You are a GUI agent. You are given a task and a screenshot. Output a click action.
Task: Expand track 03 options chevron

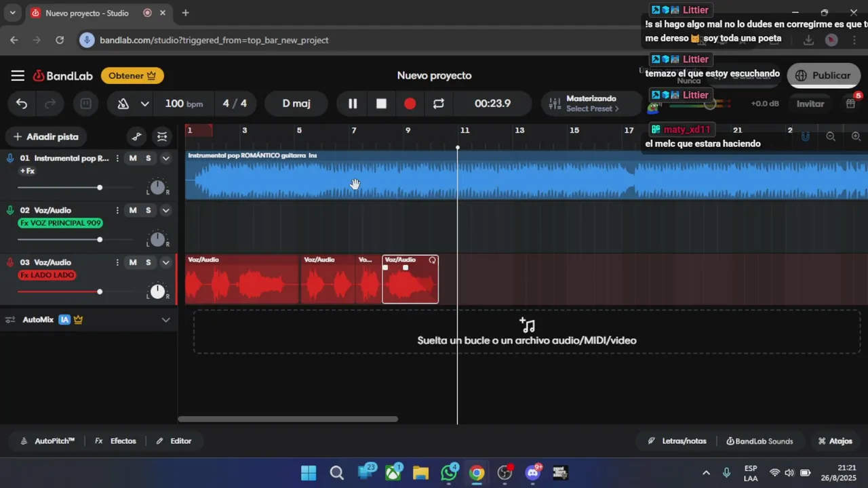pos(165,263)
